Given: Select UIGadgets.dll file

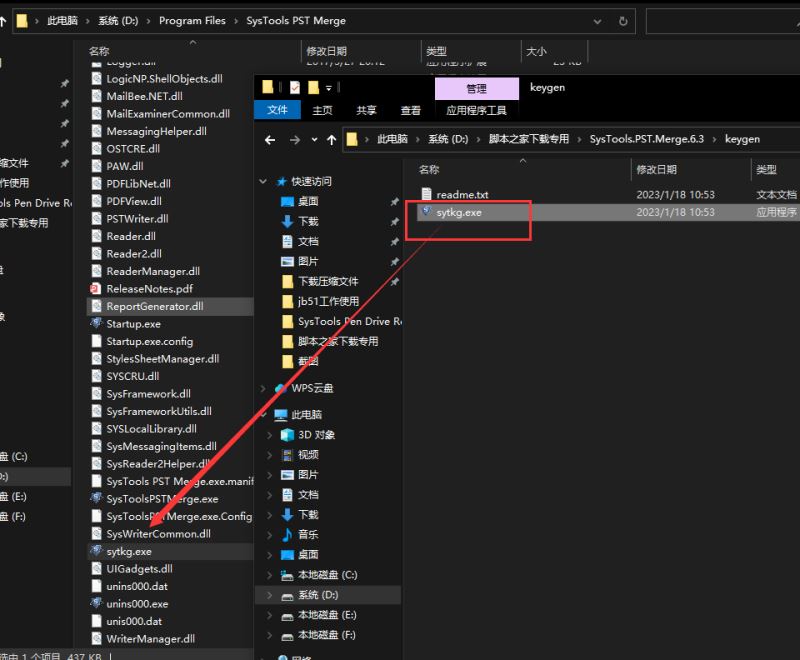Looking at the screenshot, I should coord(139,569).
